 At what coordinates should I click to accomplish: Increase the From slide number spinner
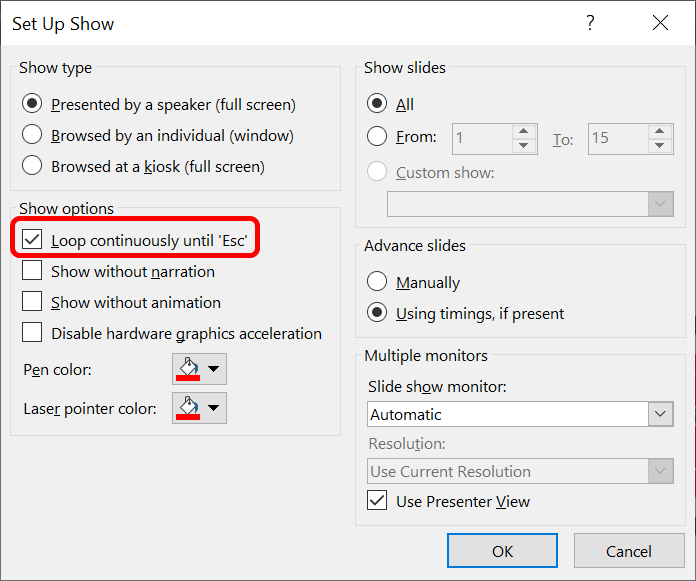524,131
